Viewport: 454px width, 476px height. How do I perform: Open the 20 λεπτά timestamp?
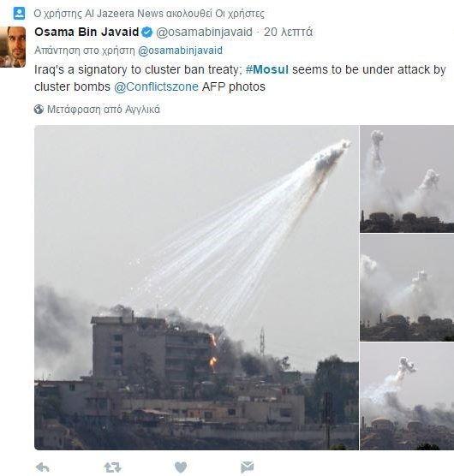(x=288, y=32)
